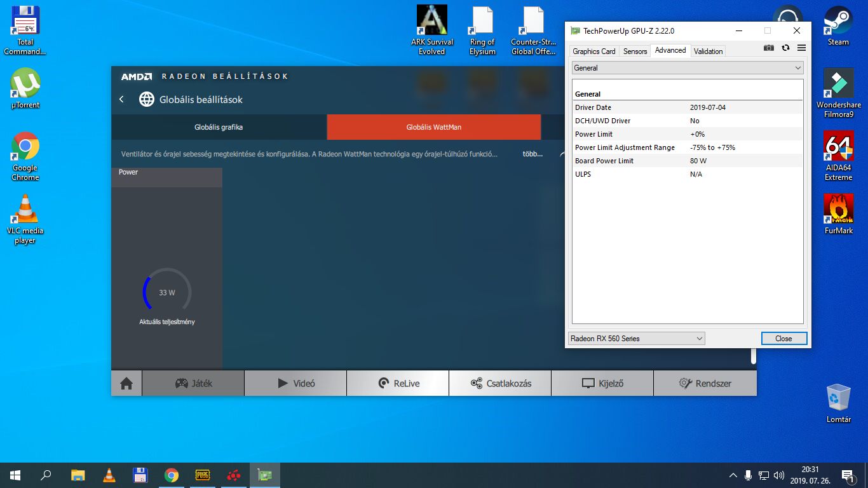Open Játék section in Radeon
Image resolution: width=868 pixels, height=488 pixels.
coord(193,383)
